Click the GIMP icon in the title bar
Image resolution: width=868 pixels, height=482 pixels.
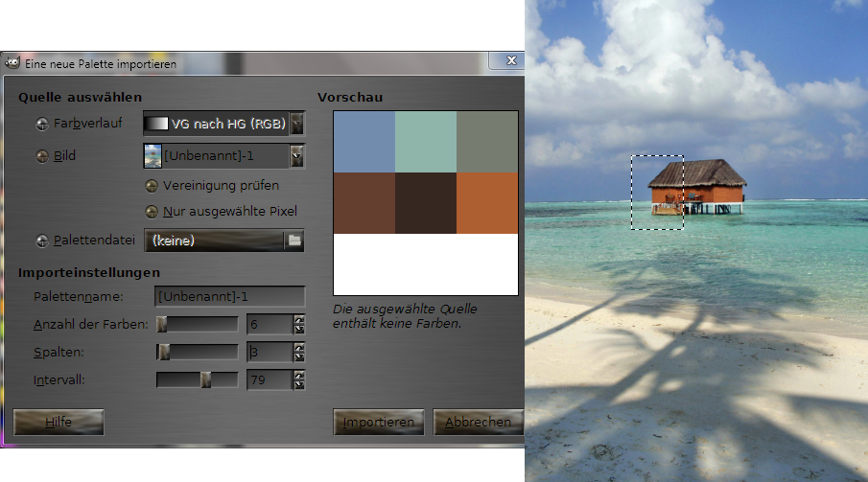coord(12,63)
